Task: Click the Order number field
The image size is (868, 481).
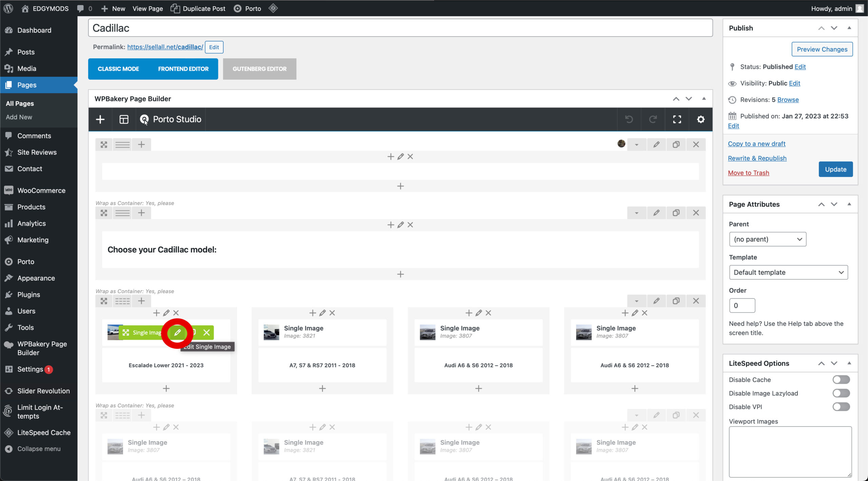Action: [742, 305]
